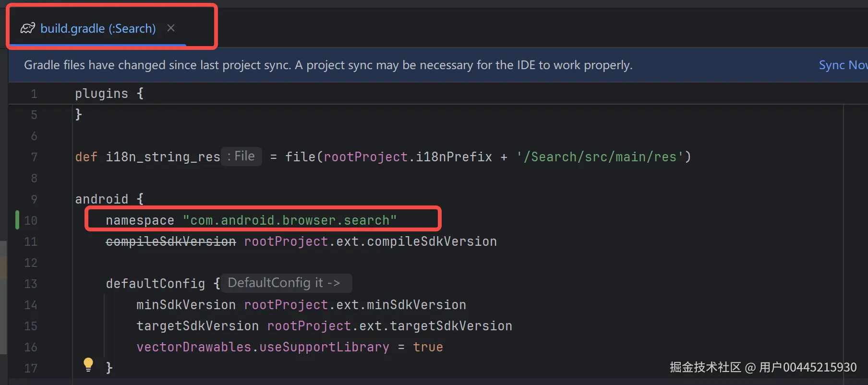Click the namespace string "com.android.browser.search"
This screenshot has width=868, height=385.
pyautogui.click(x=289, y=220)
